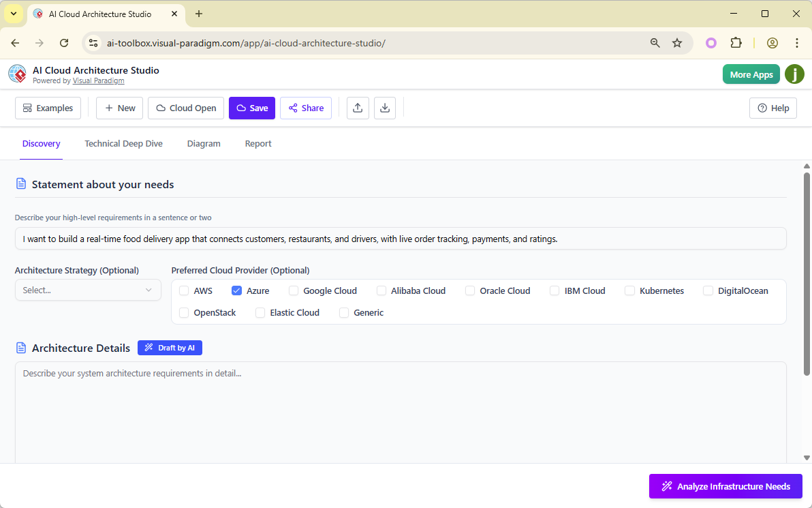812x508 pixels.
Task: Bookmark the page using the star icon
Action: (677, 42)
